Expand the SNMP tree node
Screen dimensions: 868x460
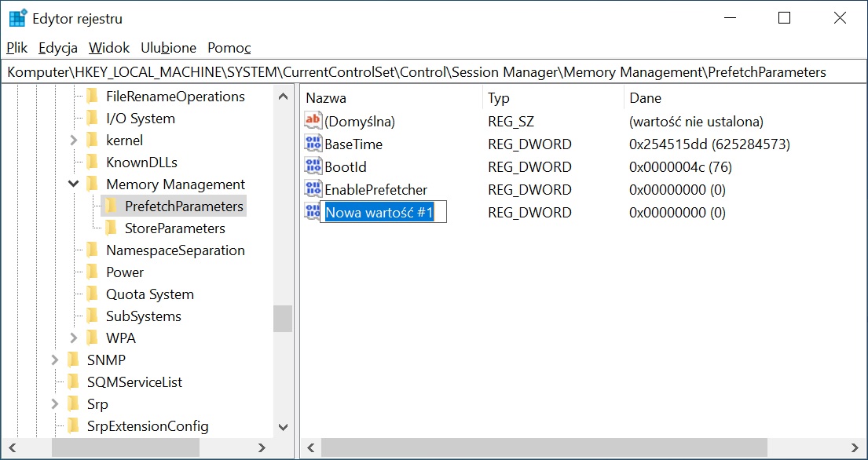pos(54,360)
